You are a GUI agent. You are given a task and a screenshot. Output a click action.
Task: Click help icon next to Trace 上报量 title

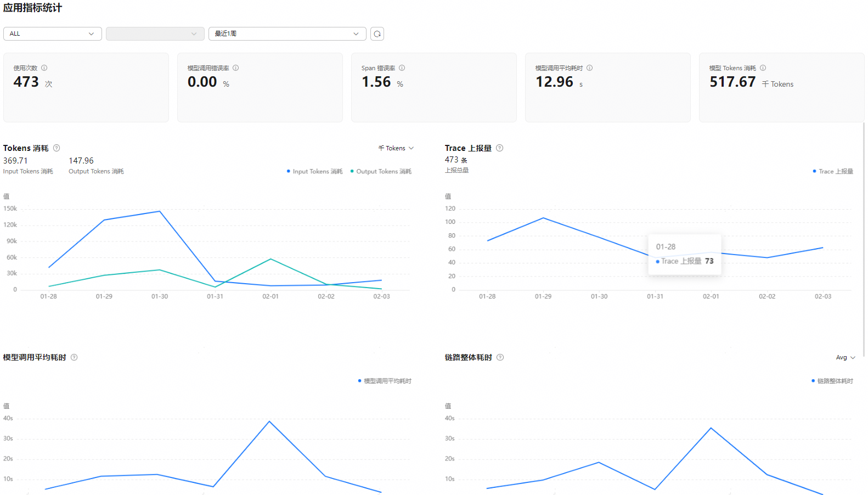499,148
